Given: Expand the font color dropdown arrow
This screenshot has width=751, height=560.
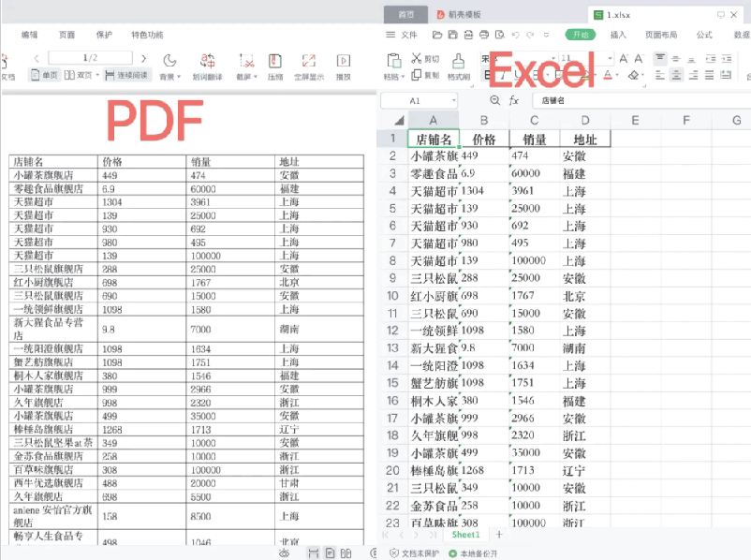Looking at the screenshot, I should (617, 75).
